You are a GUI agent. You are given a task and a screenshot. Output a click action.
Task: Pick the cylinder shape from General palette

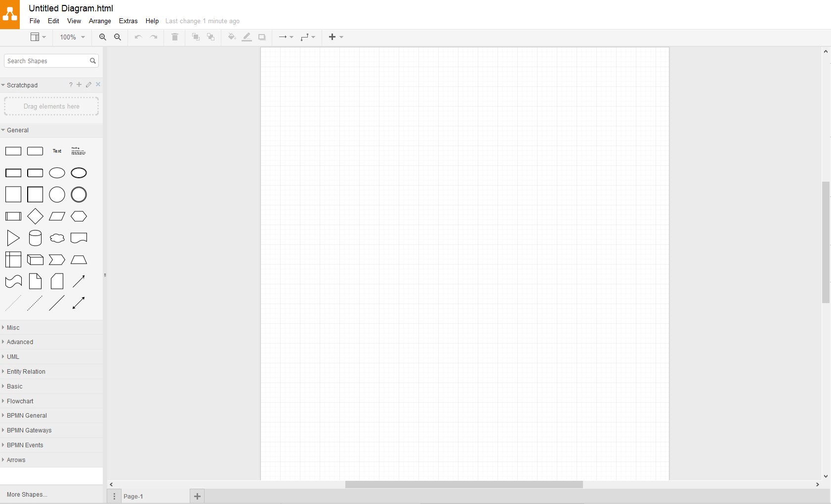pyautogui.click(x=35, y=238)
